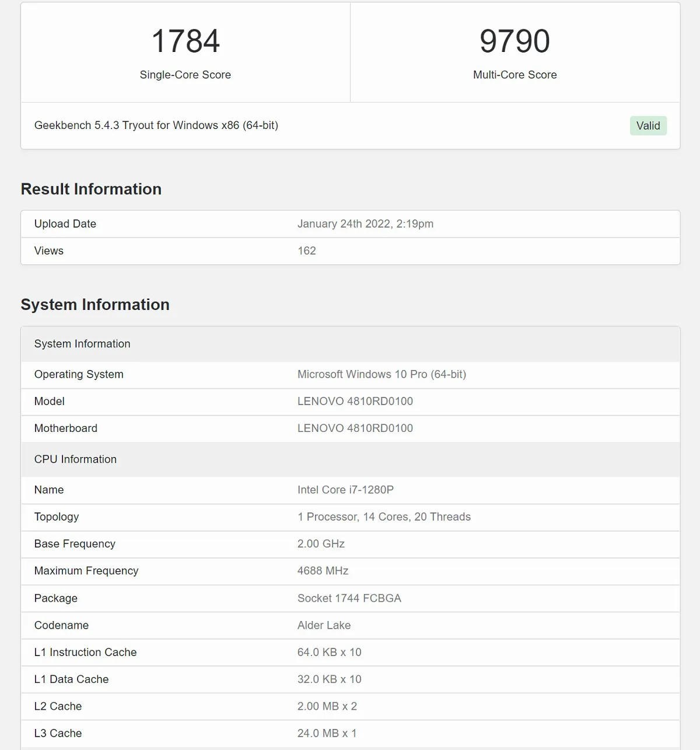Select the 32.0 KB x 10 value
This screenshot has width=700, height=750.
(x=329, y=679)
